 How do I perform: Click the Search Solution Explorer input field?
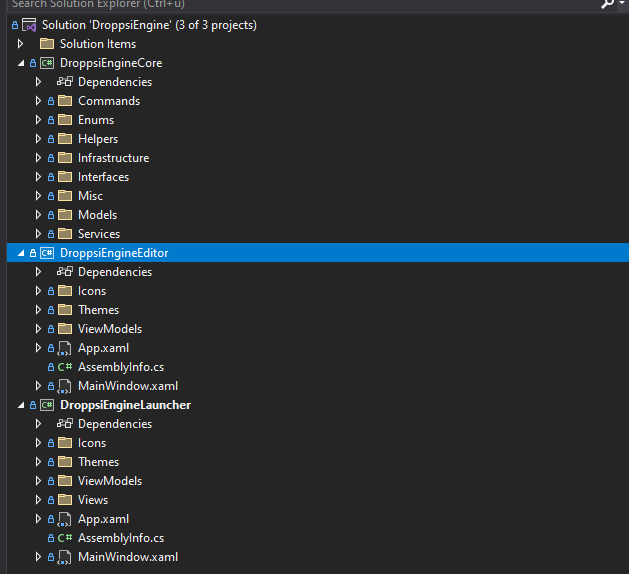coord(301,4)
